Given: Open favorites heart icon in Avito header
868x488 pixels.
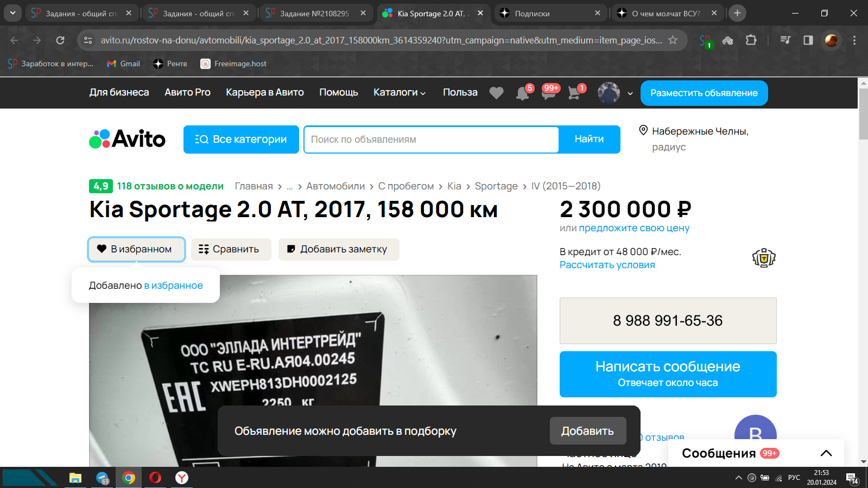Looking at the screenshot, I should coord(496,93).
